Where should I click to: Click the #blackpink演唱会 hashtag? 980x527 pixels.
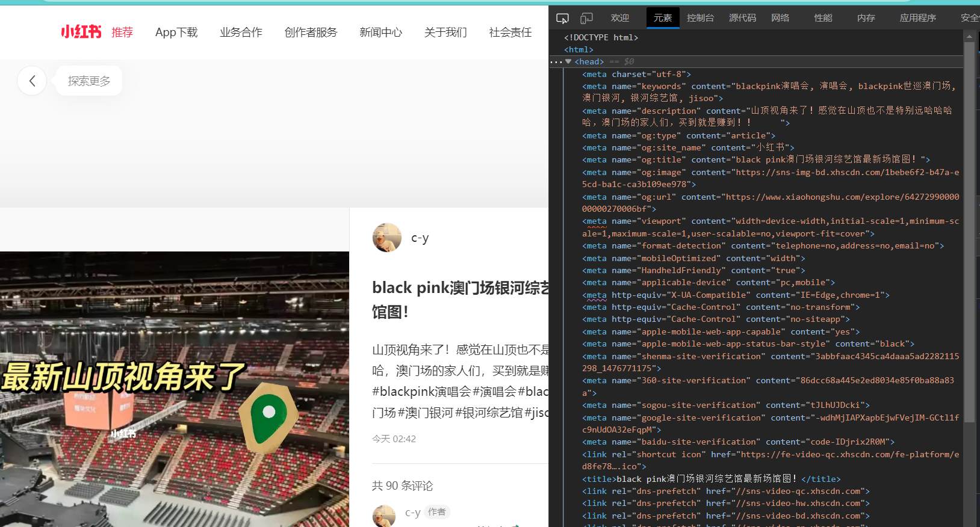[x=421, y=392]
